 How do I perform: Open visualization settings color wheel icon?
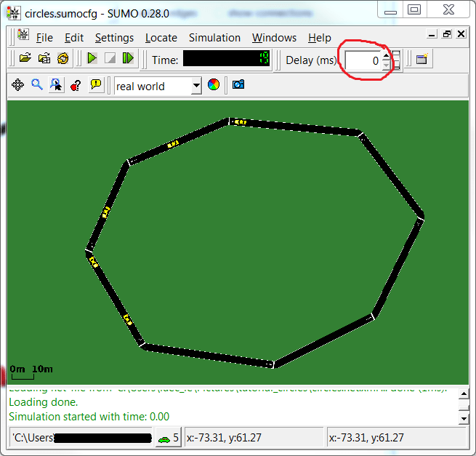(x=214, y=84)
